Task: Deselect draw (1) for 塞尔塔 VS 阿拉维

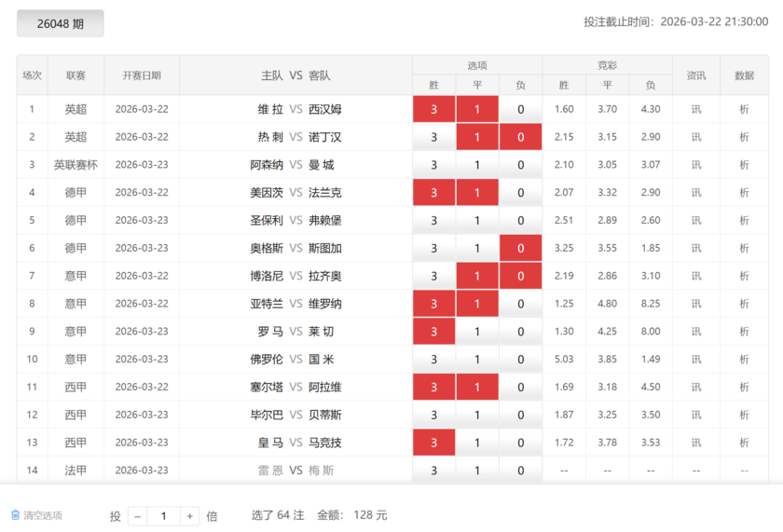Action: pos(477,388)
